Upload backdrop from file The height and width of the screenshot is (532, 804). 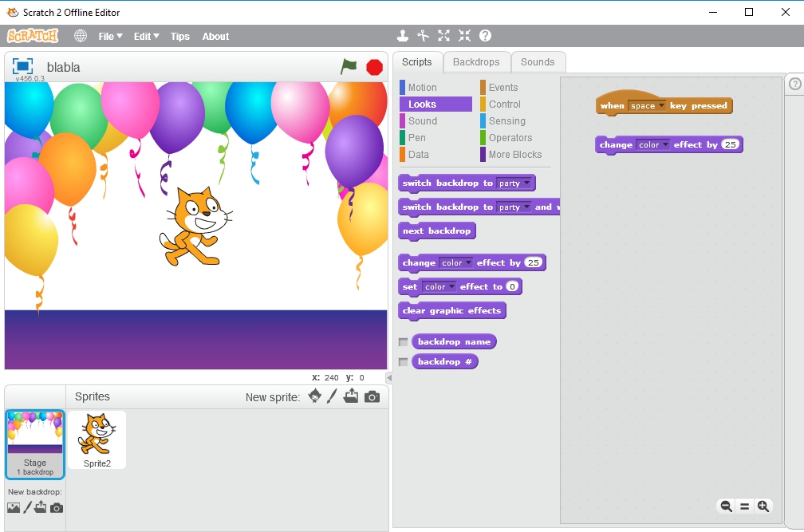click(41, 507)
